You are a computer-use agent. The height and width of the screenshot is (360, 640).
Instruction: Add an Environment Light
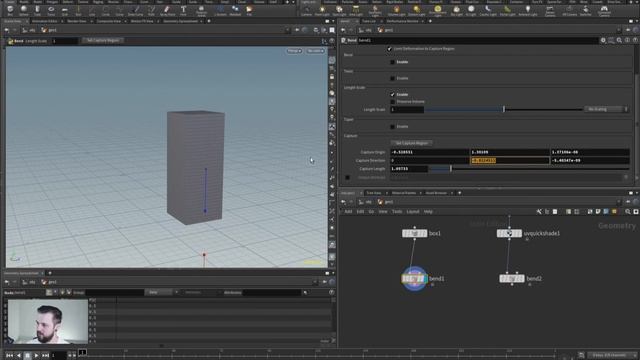(438, 11)
